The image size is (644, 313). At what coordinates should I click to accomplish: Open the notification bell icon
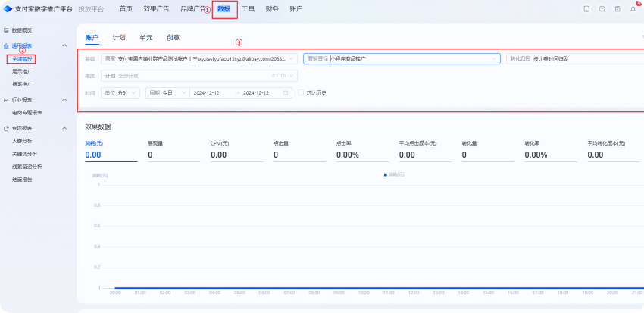click(633, 9)
